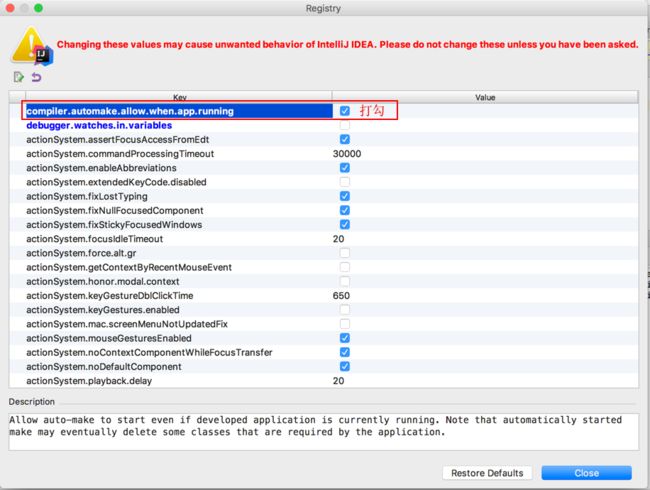This screenshot has width=650, height=490.
Task: Select the actionSystem.noContextComponentWhileFocusTransfer key
Action: pyautogui.click(x=149, y=352)
